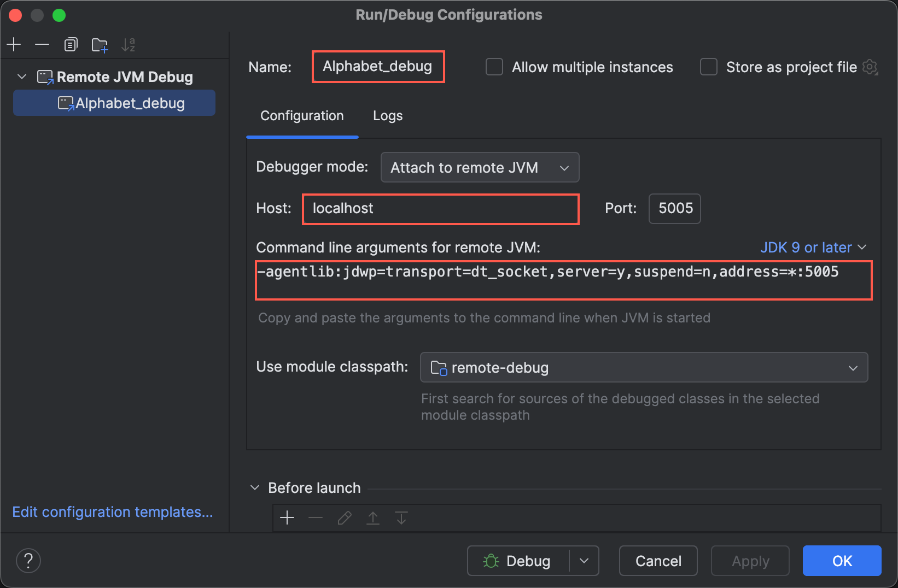Copy the current configuration via the copy icon
Viewport: 898px width, 588px height.
tap(71, 44)
